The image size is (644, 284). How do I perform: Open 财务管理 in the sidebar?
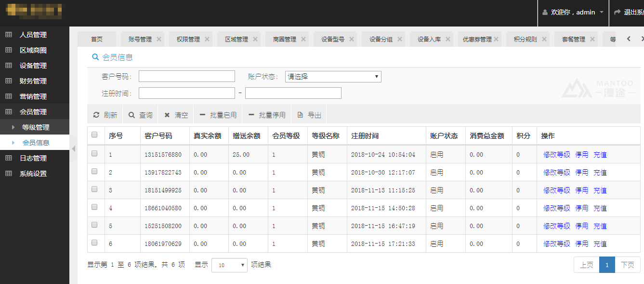33,81
